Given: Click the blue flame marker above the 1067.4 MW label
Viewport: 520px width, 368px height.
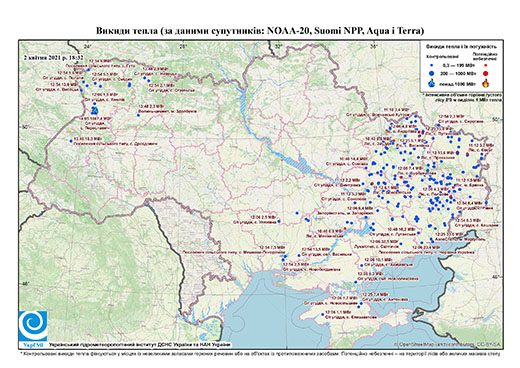Looking at the screenshot, I should (95, 110).
